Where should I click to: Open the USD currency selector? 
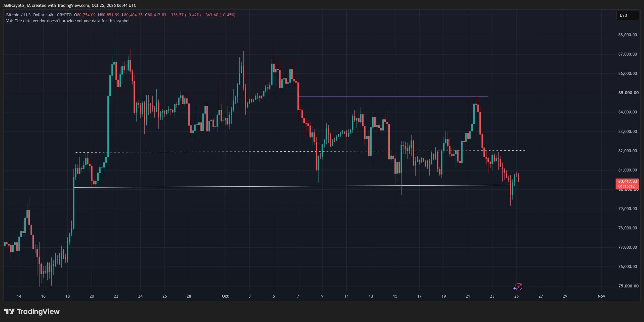click(x=627, y=15)
